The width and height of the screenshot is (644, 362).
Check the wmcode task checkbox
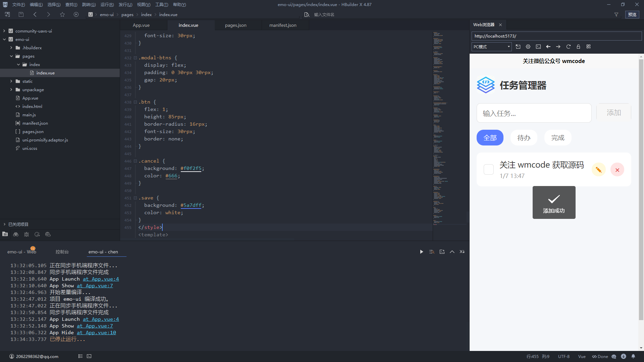pos(489,170)
